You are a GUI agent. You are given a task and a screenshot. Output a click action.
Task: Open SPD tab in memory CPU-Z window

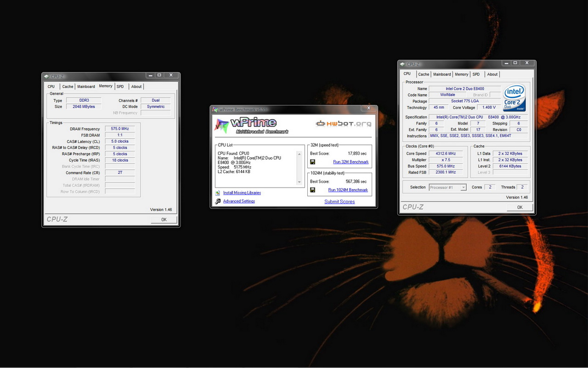120,86
